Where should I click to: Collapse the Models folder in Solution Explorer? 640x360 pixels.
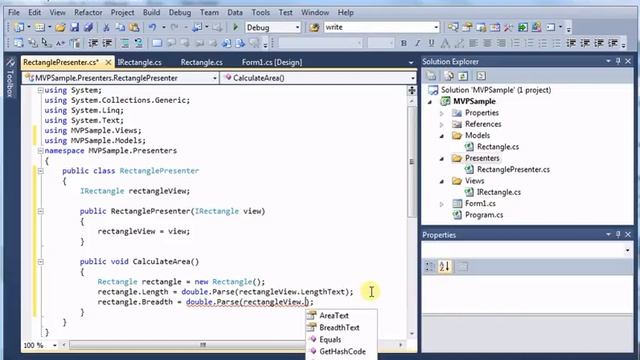(442, 136)
